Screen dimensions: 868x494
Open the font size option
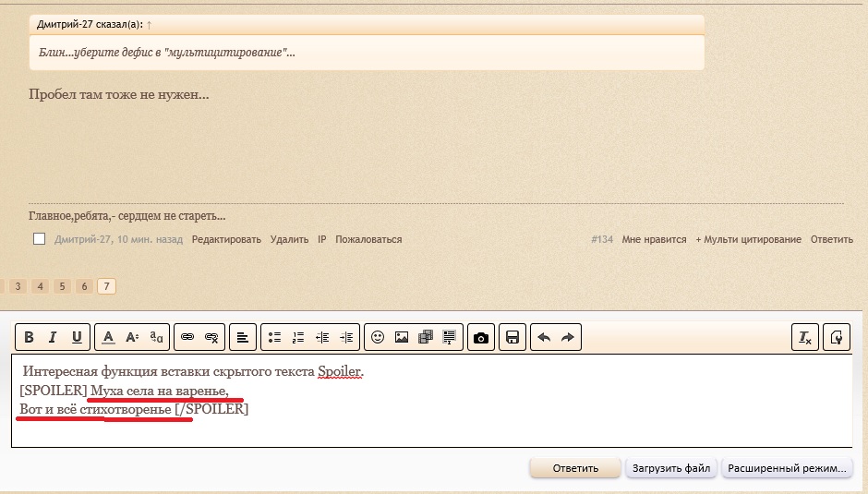tap(132, 337)
